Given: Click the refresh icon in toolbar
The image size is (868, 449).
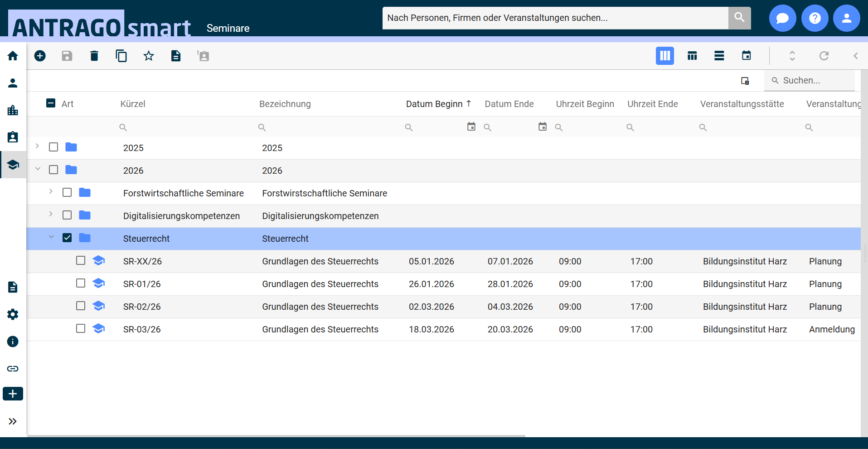Looking at the screenshot, I should [x=824, y=56].
